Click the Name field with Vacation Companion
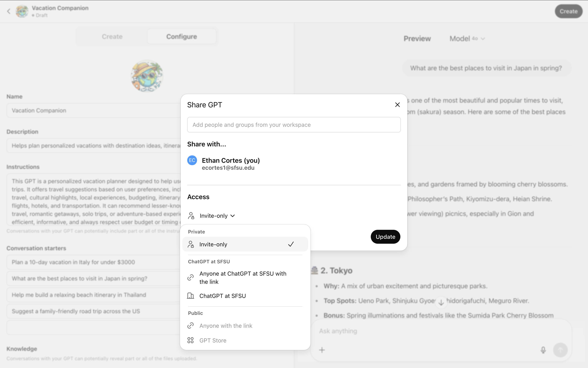 click(94, 110)
